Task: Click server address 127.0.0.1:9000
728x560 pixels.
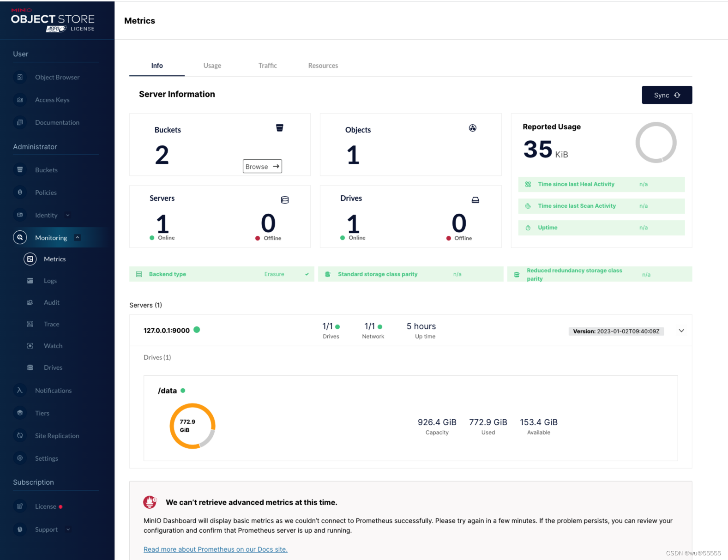Action: (167, 331)
